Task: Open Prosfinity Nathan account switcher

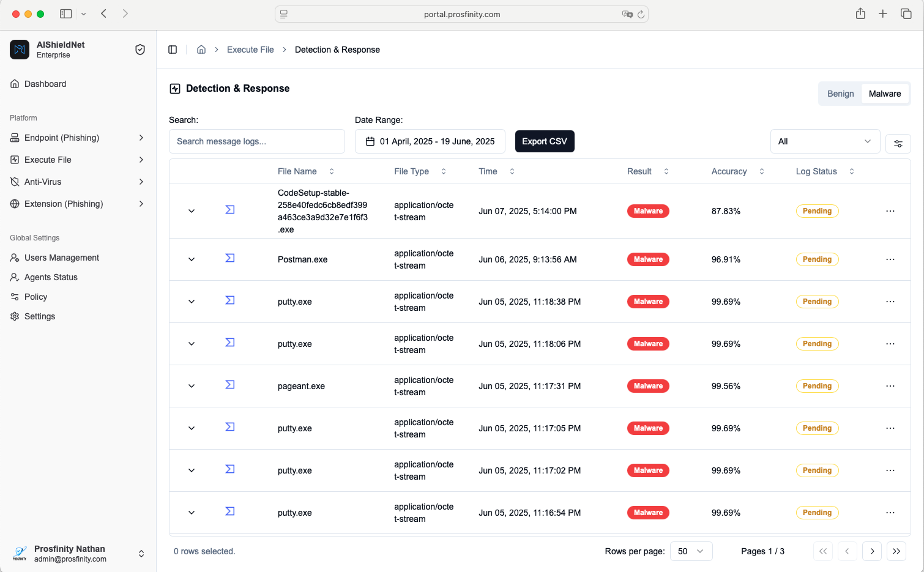Action: [x=78, y=554]
